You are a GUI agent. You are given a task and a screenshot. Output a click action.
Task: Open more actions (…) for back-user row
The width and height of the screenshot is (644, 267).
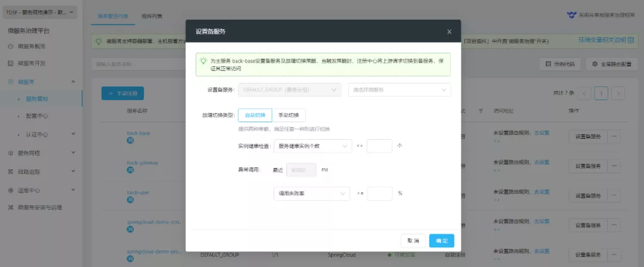pyautogui.click(x=614, y=196)
